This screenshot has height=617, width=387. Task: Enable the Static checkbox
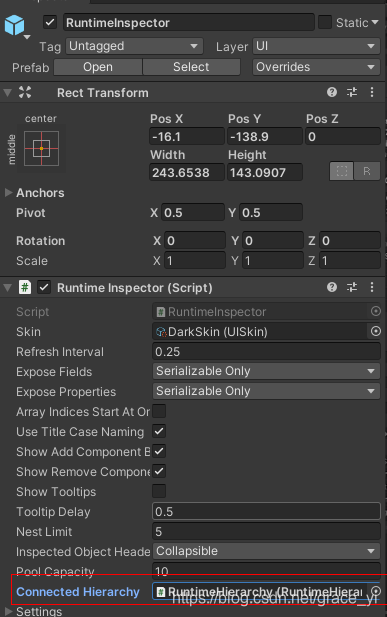tap(325, 22)
